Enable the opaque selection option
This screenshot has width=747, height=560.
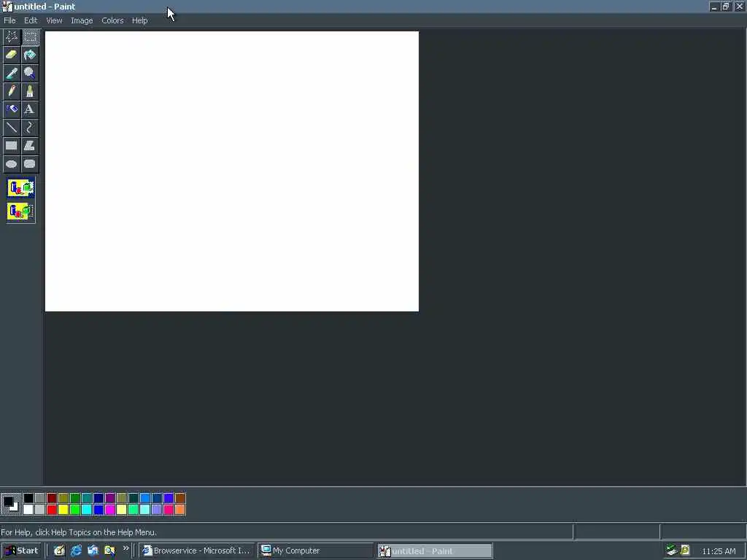20,188
